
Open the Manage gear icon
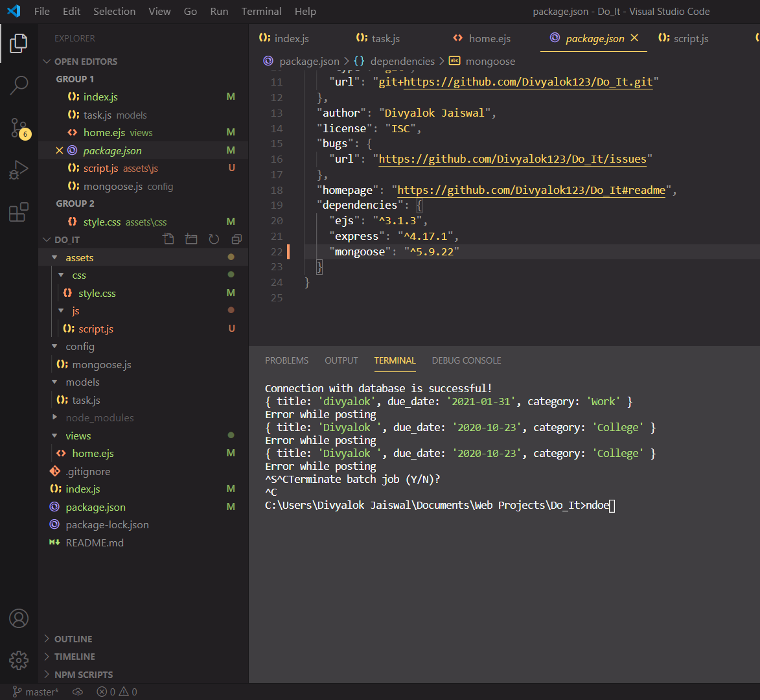tap(18, 660)
